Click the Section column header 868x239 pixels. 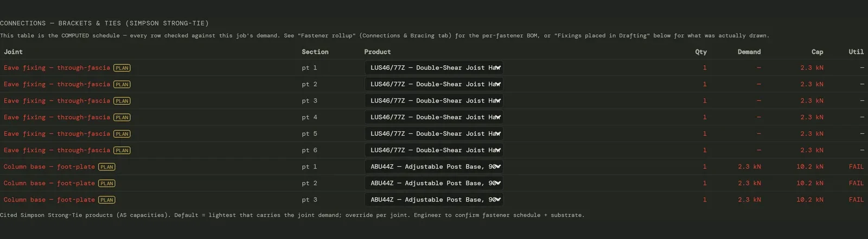pyautogui.click(x=315, y=52)
